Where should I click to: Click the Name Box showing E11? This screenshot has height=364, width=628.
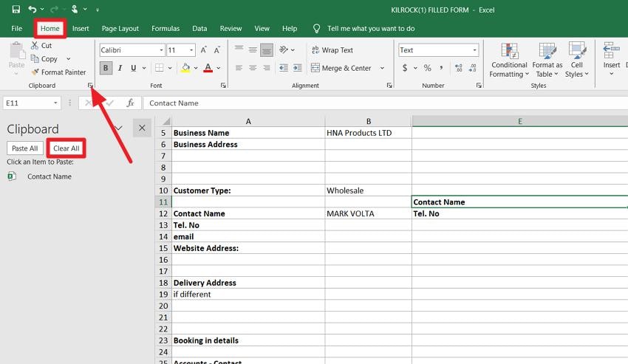tap(28, 103)
